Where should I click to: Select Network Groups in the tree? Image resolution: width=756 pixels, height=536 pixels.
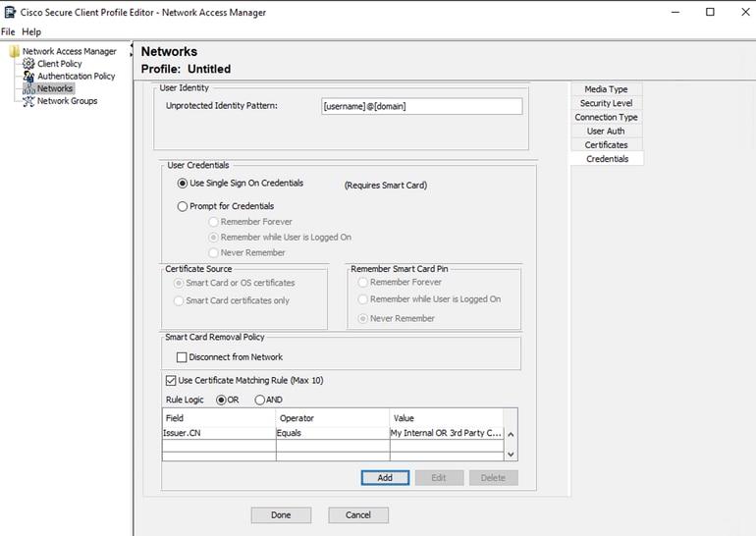68,101
